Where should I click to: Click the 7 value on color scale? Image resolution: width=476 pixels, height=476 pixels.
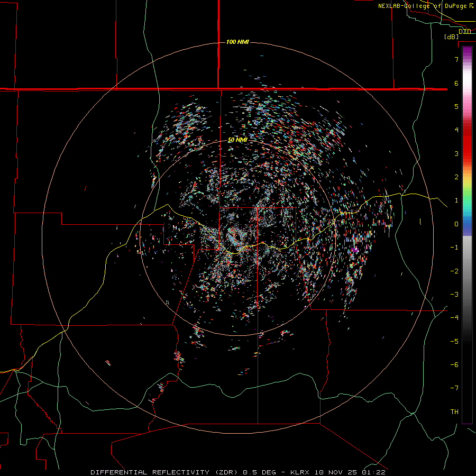456,59
